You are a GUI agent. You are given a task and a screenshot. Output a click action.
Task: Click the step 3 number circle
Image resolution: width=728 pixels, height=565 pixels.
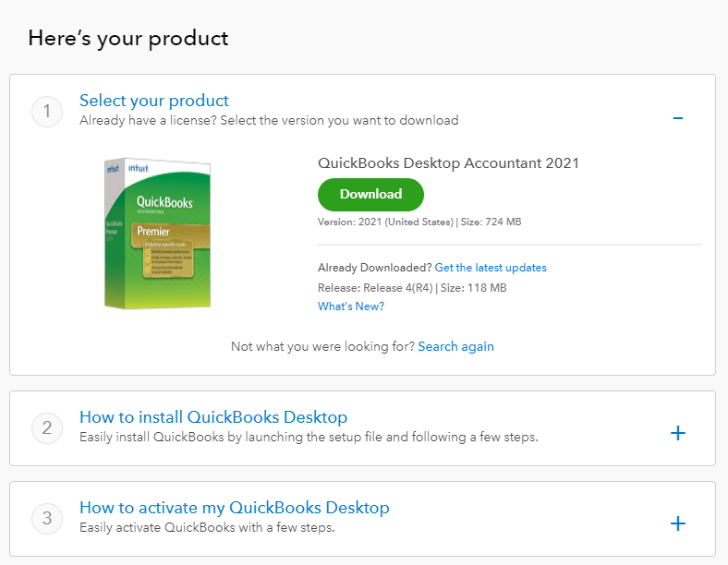47,518
